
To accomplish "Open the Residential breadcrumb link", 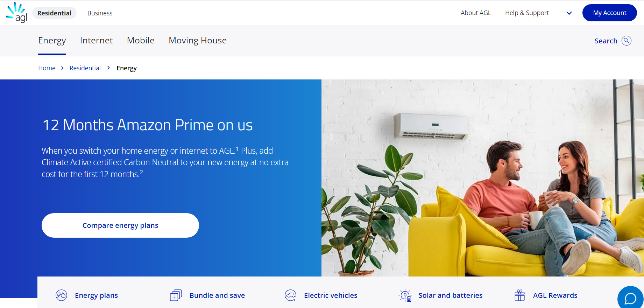I will [x=85, y=68].
